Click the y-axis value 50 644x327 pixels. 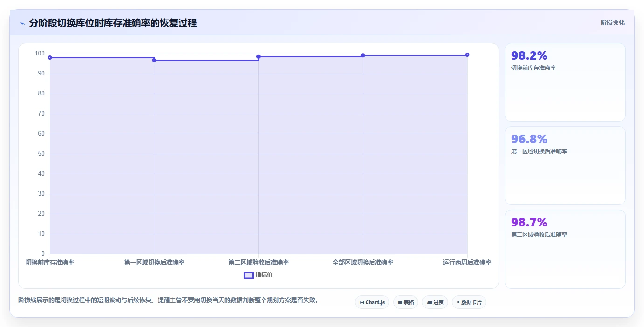tap(42, 154)
